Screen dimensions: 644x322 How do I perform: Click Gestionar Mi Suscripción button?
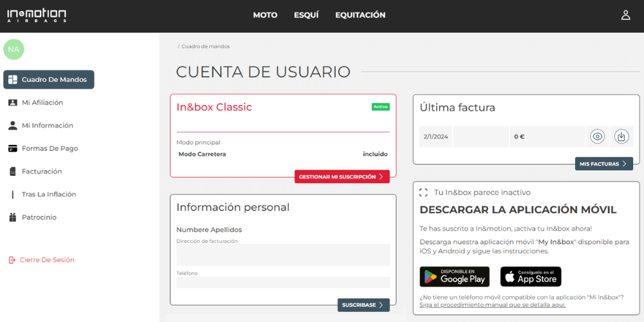click(x=342, y=176)
